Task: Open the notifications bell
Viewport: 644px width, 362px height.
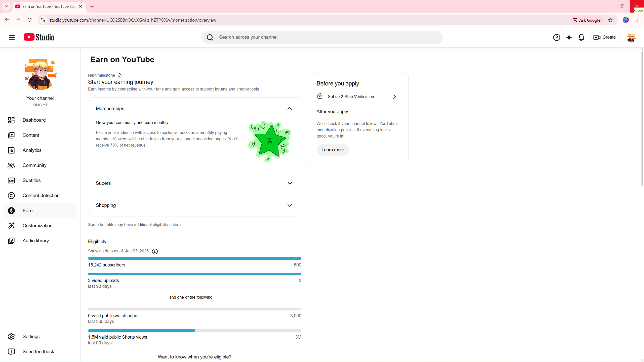Action: click(581, 37)
